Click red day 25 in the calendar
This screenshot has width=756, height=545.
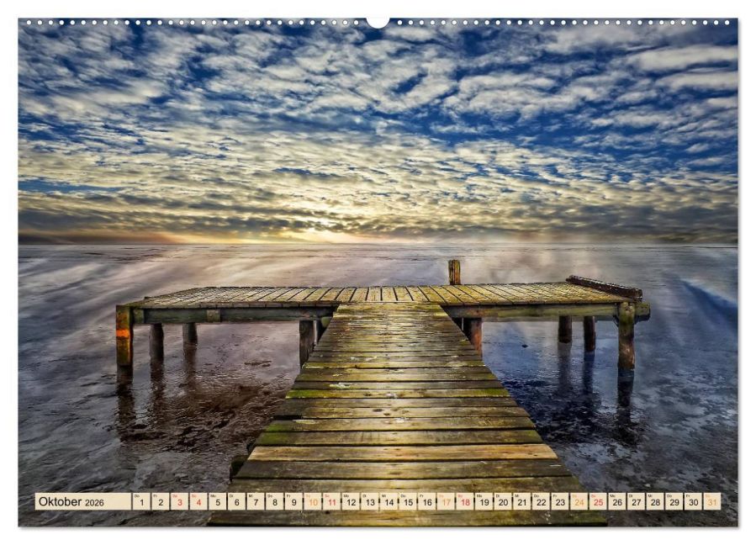(x=598, y=502)
